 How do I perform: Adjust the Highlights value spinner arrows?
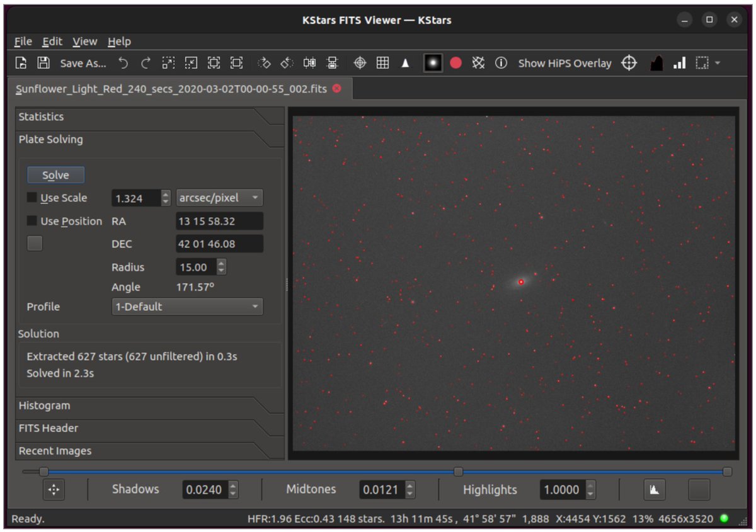pyautogui.click(x=590, y=489)
